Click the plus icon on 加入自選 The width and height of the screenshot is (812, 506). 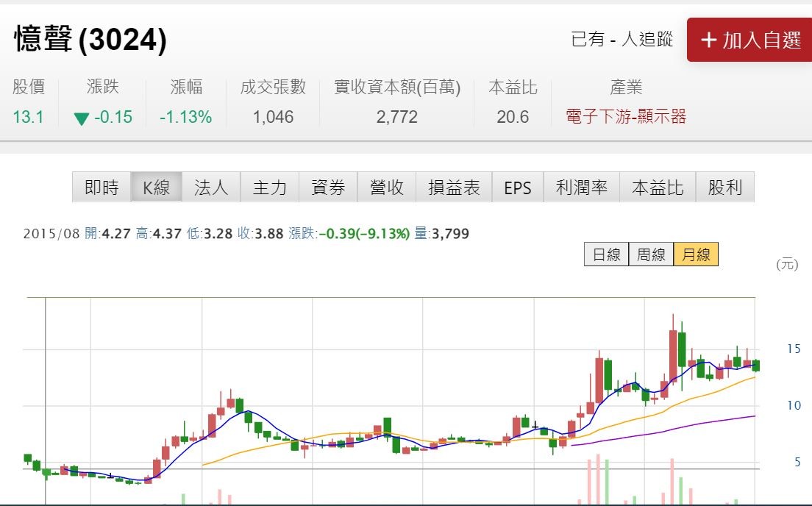click(x=709, y=40)
